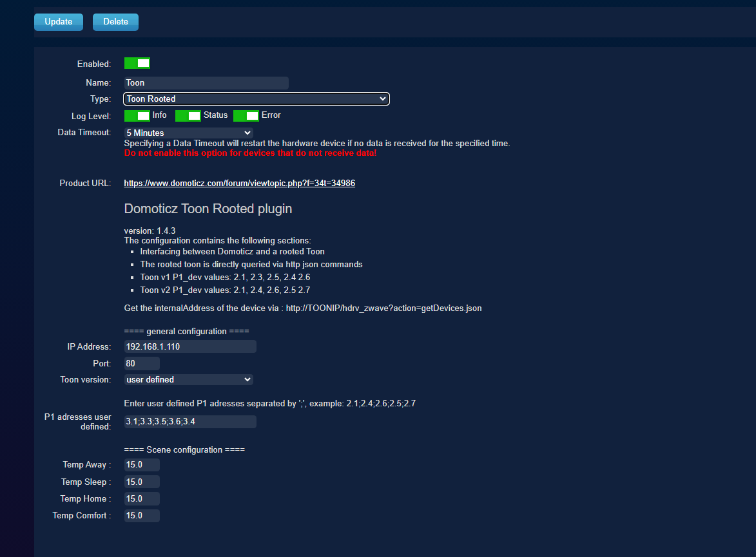756x557 pixels.
Task: Edit the Temp Comfort temperature field
Action: pos(142,516)
